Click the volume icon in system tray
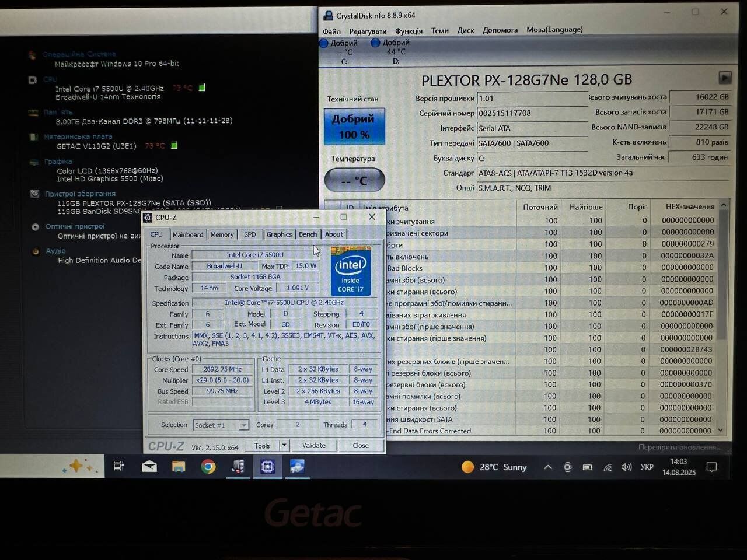 pyautogui.click(x=626, y=467)
